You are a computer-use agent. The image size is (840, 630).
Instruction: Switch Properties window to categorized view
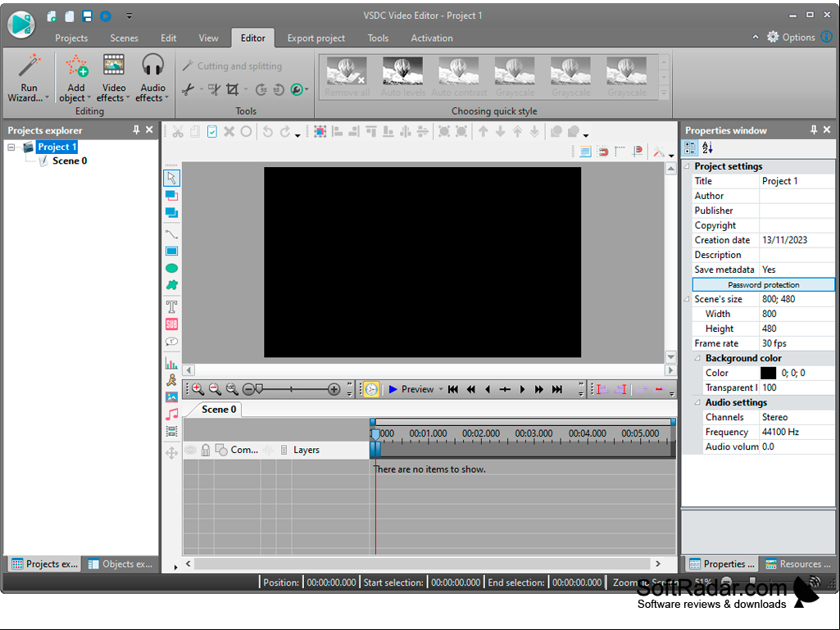coord(690,147)
